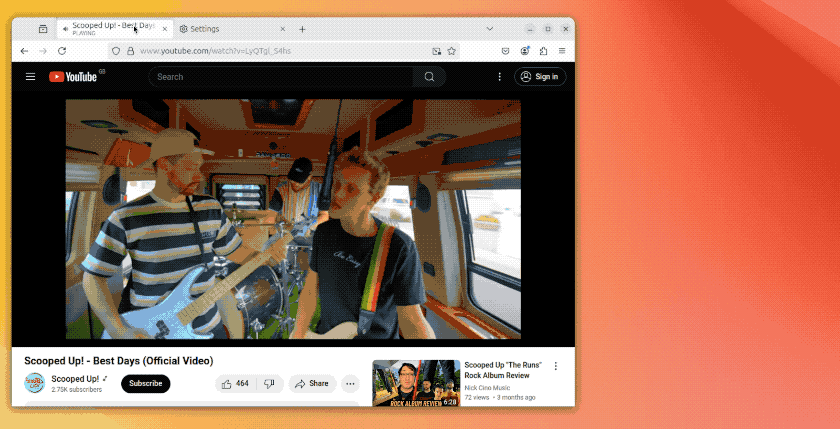Click the Sign in button
Screen dimensions: 840x429
click(x=540, y=77)
